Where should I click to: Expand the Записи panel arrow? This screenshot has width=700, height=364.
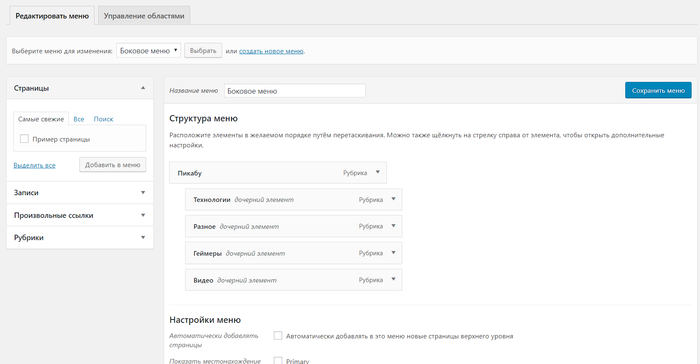pos(143,192)
